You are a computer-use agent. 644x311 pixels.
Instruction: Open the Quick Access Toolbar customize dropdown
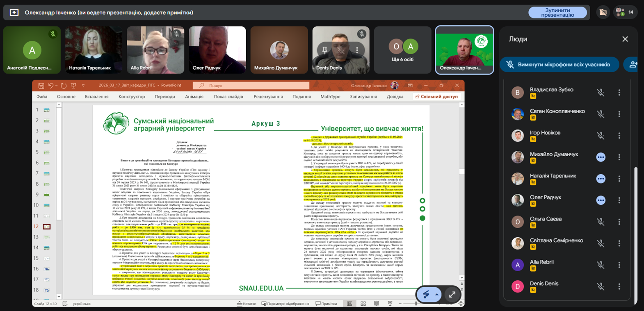coord(83,86)
